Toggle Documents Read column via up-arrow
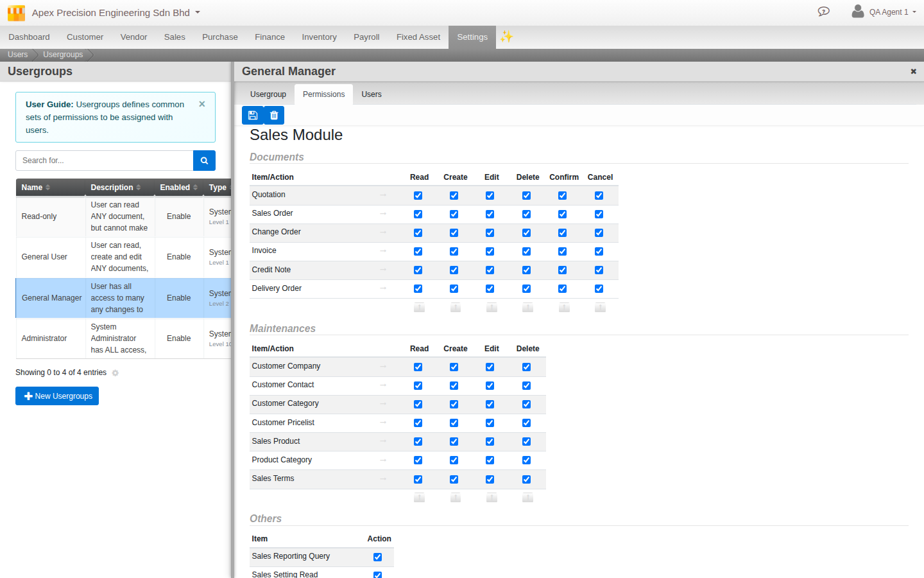This screenshot has width=924, height=578. (419, 308)
